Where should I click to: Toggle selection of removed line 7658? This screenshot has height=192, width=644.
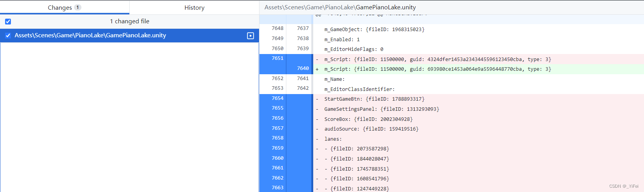tap(286, 138)
